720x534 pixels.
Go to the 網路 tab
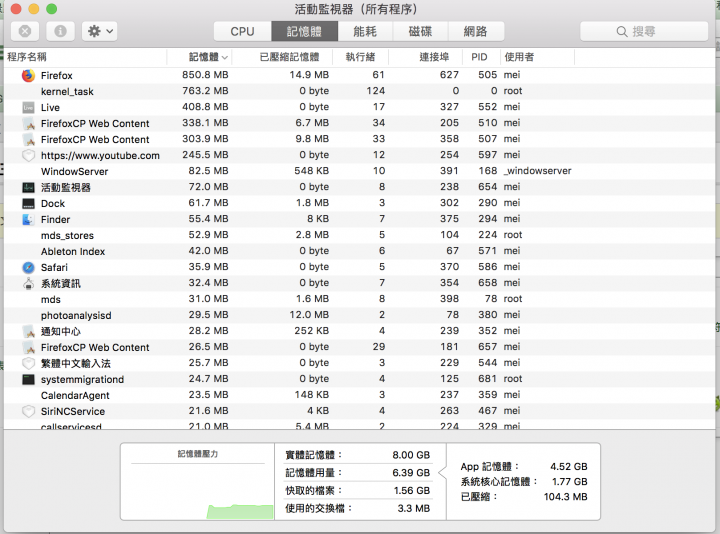[476, 31]
